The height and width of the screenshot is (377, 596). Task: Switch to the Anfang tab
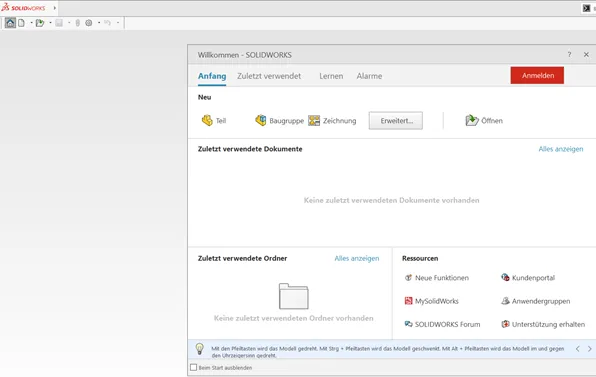click(212, 76)
